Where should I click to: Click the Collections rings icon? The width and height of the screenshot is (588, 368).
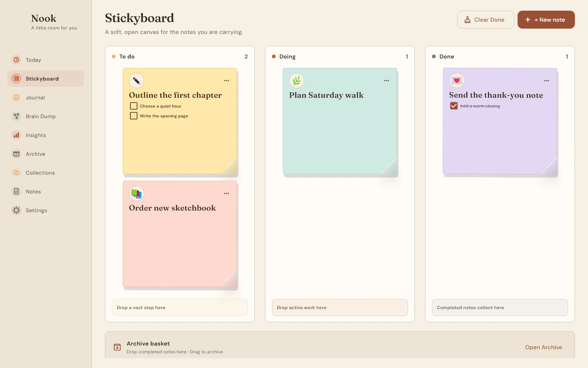pyautogui.click(x=16, y=173)
